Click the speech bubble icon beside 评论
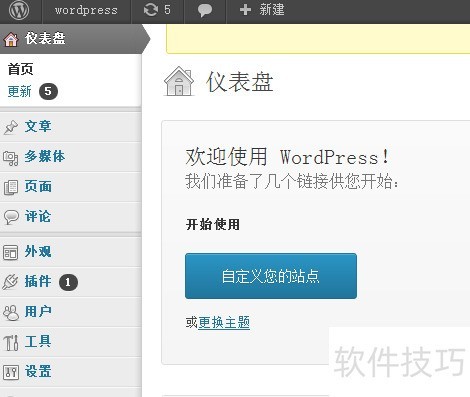The image size is (470, 397). (11, 217)
